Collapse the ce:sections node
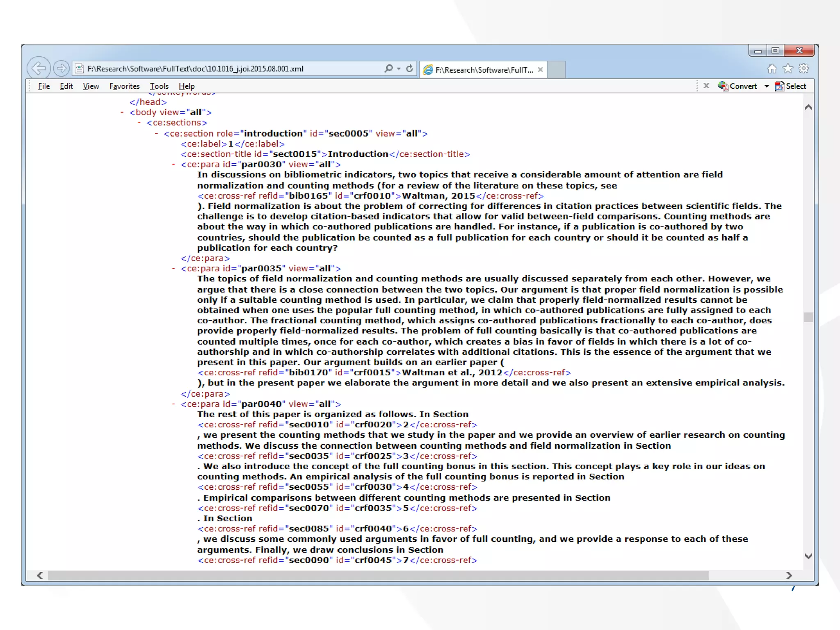Screen dimensions: 840x630 click(139, 123)
